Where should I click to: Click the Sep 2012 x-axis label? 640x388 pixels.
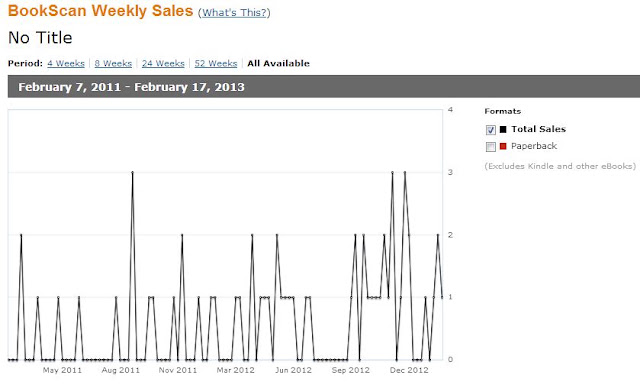click(x=351, y=370)
